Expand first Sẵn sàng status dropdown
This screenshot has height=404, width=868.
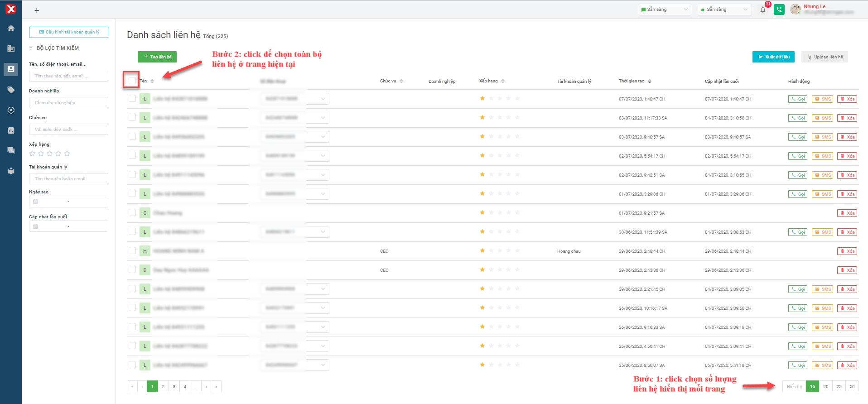pos(665,10)
